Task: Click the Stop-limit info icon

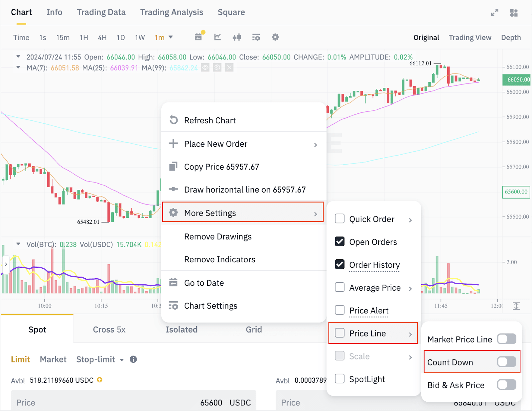Action: click(x=133, y=359)
